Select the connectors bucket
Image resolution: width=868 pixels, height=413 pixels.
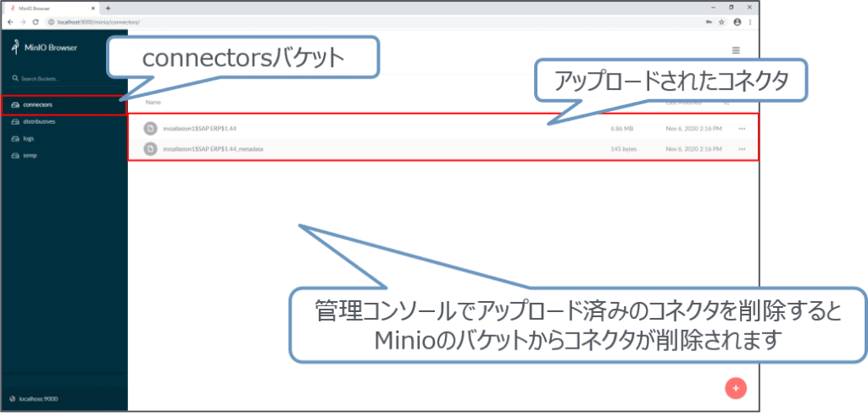point(38,105)
